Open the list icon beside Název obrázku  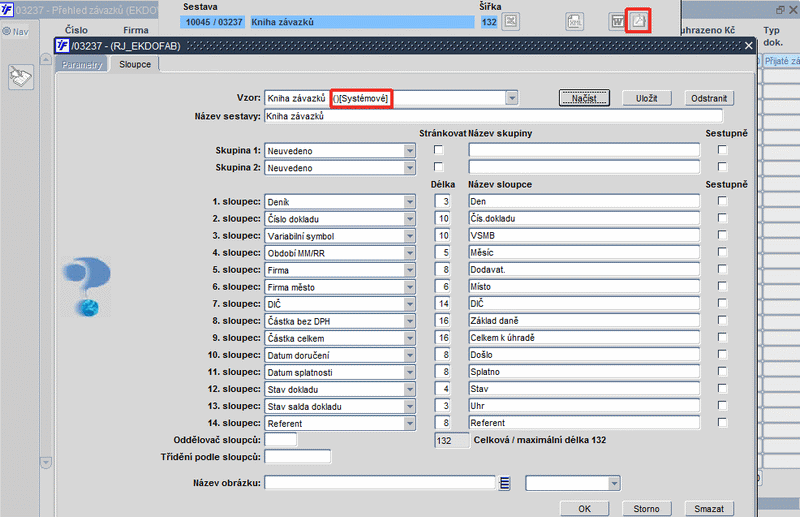(505, 483)
